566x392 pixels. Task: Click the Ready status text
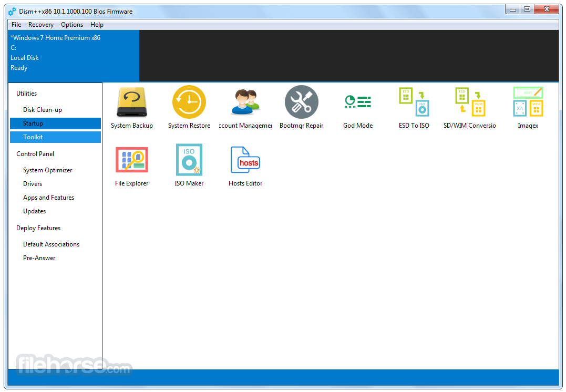click(19, 68)
